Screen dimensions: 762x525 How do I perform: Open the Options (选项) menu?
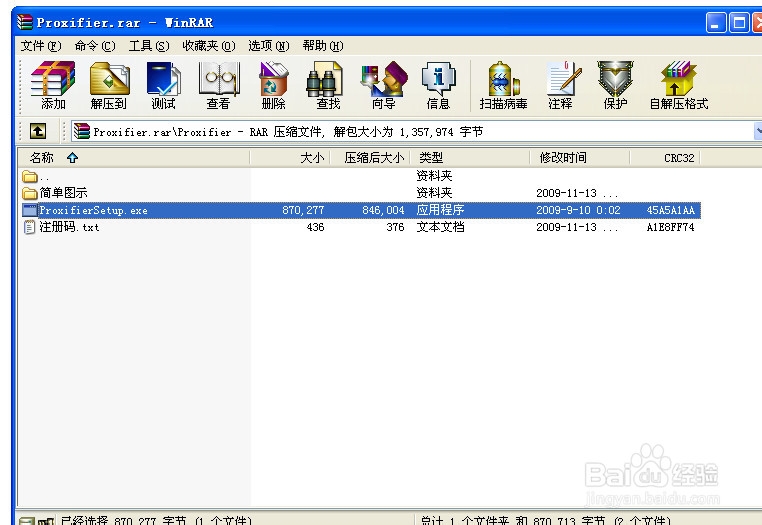(x=269, y=46)
